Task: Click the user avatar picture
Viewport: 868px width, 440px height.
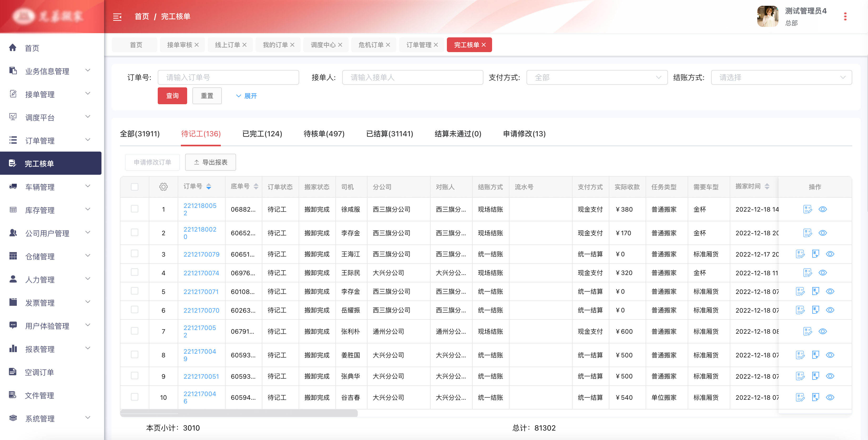Action: coord(767,16)
